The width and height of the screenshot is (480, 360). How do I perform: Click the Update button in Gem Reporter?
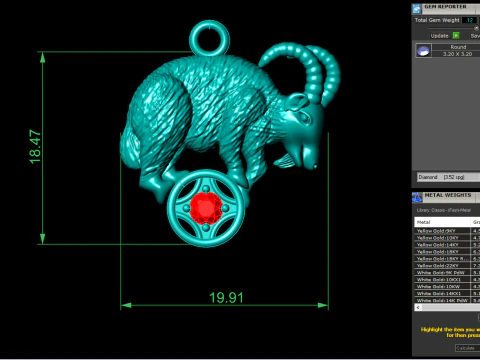[x=439, y=36]
